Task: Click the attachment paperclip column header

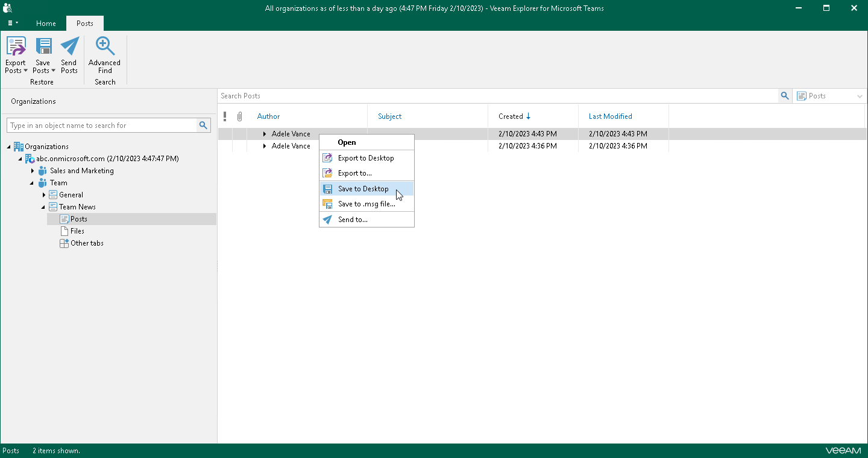Action: click(239, 116)
